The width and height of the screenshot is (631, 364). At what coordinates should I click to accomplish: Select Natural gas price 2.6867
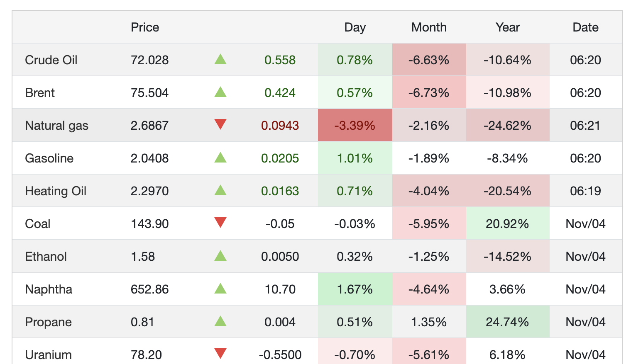[149, 126]
